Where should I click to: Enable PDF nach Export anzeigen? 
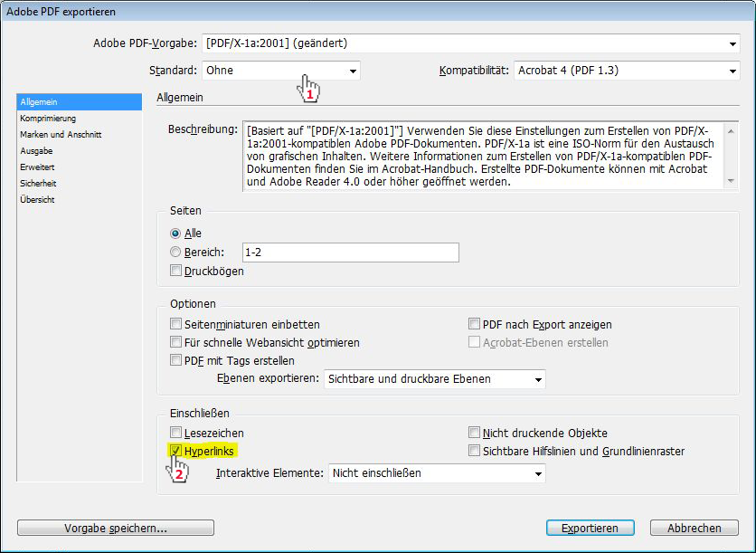click(x=475, y=324)
